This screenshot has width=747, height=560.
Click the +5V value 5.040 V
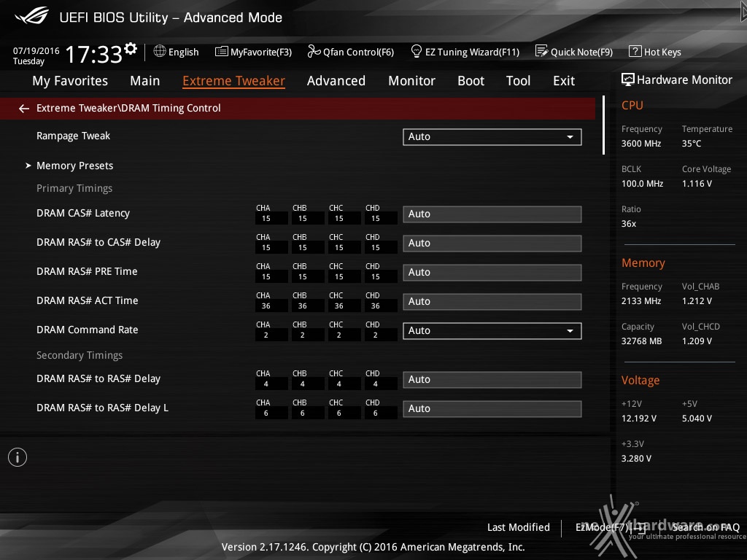697,418
